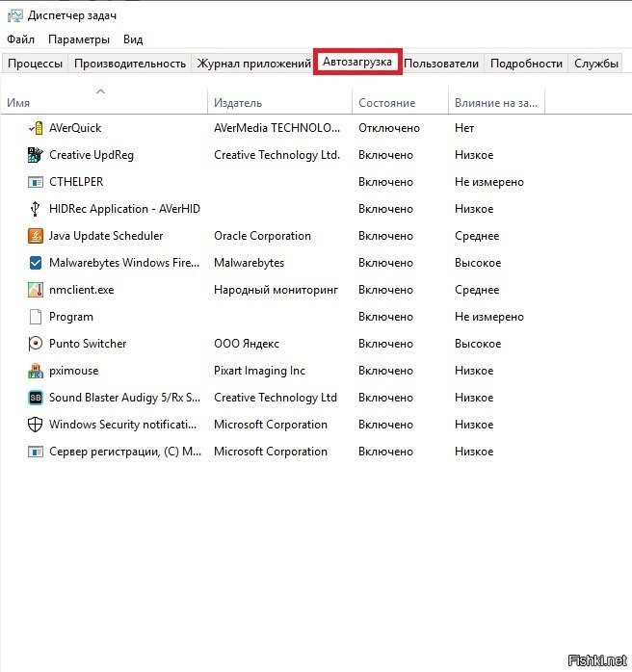The height and width of the screenshot is (672, 632).
Task: Open the Параметры menu
Action: pyautogui.click(x=79, y=39)
